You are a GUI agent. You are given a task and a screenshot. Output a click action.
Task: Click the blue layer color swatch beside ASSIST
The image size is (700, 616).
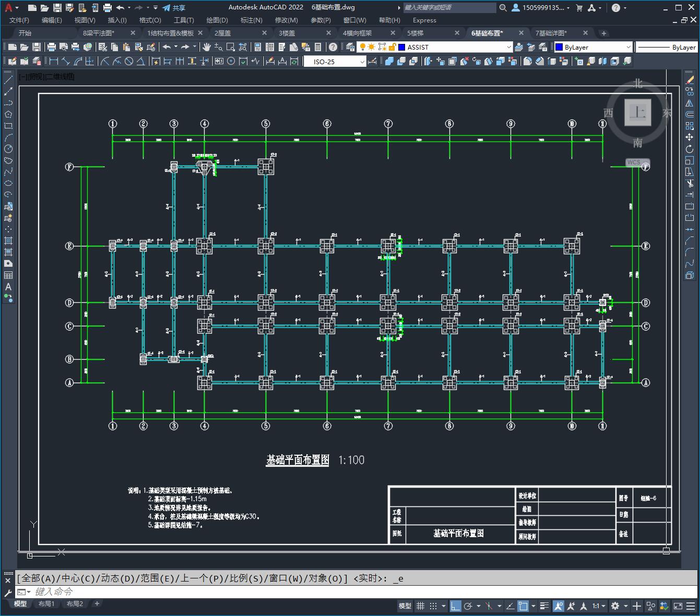[x=402, y=47]
